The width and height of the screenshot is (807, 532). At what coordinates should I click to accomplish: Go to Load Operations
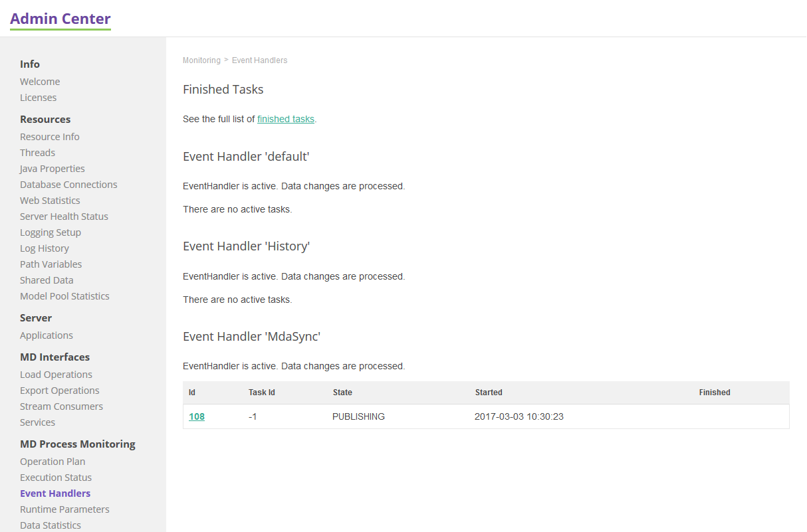56,375
